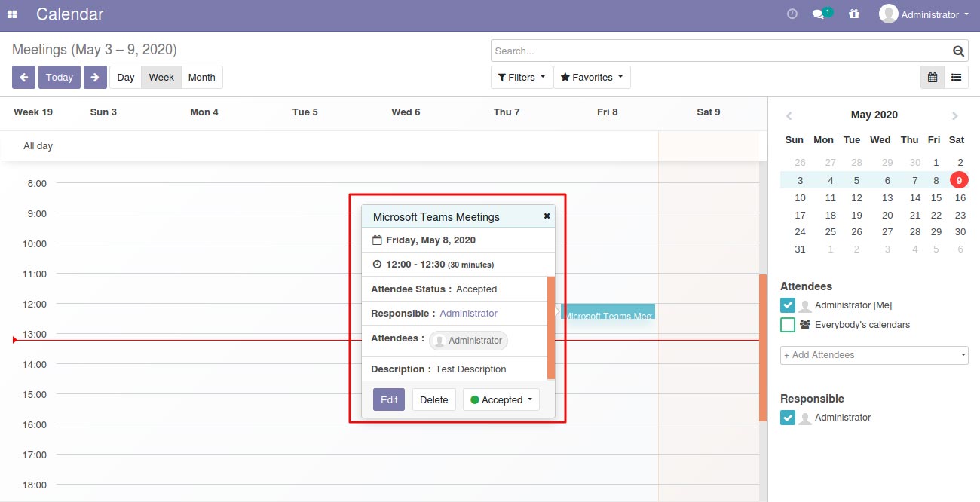Screen dimensions: 980x502
Task: Open the apps grid menu icon
Action: [12, 14]
